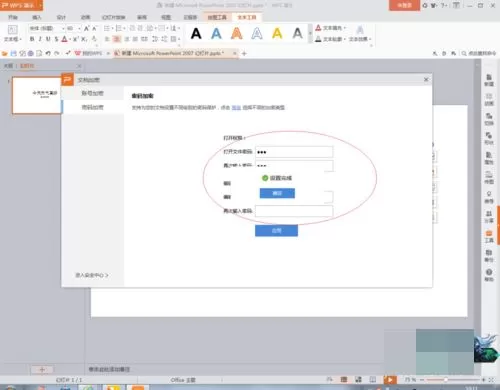This screenshot has width=500, height=390.
Task: Click the orange Tools icon in right sidebar
Action: 489,233
